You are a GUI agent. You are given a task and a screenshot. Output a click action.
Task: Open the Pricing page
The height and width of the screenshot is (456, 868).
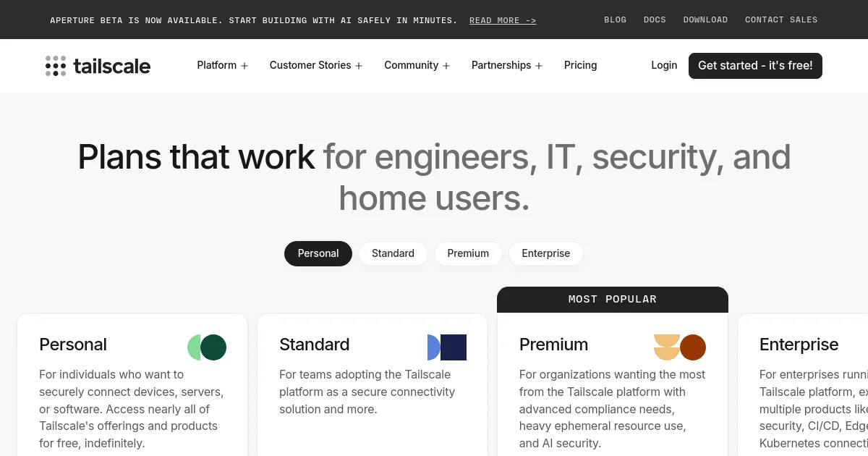click(581, 65)
